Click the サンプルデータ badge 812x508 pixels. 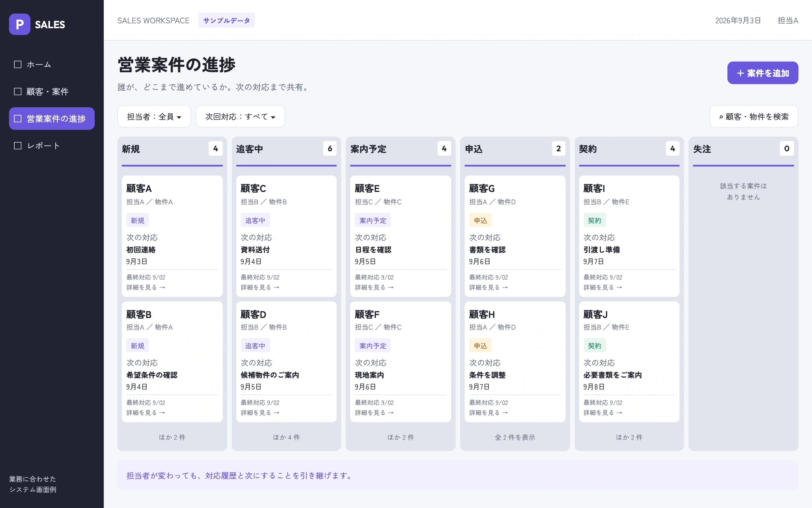(227, 20)
